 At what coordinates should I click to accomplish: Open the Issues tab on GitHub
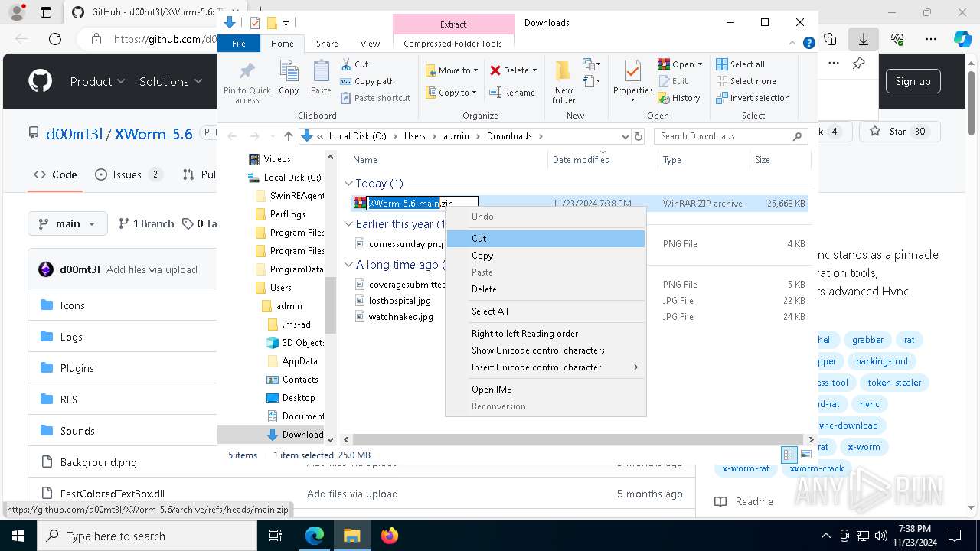pos(129,174)
